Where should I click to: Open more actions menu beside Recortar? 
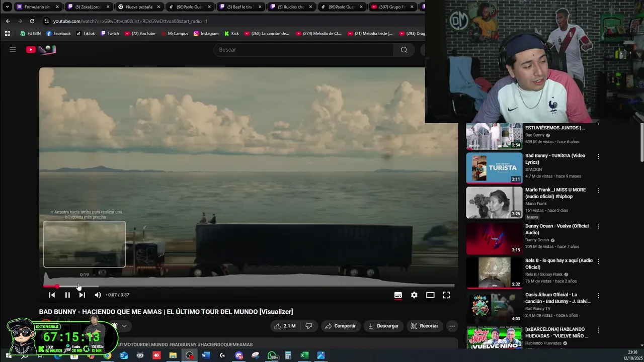click(x=452, y=326)
